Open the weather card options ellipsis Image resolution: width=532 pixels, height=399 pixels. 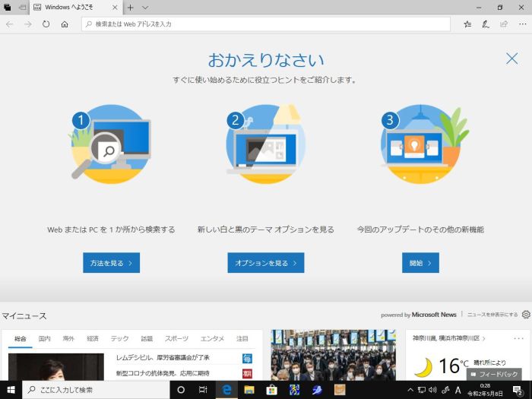coord(518,338)
